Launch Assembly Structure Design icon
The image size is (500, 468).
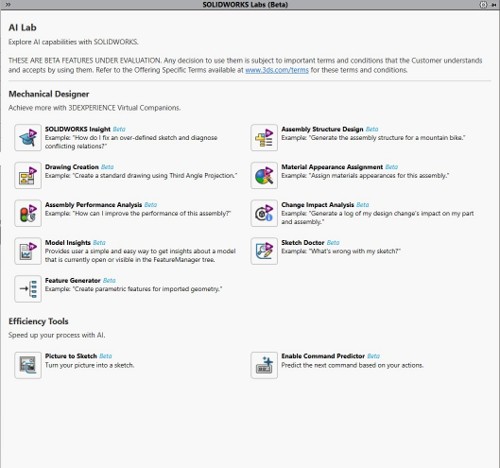[x=264, y=138]
